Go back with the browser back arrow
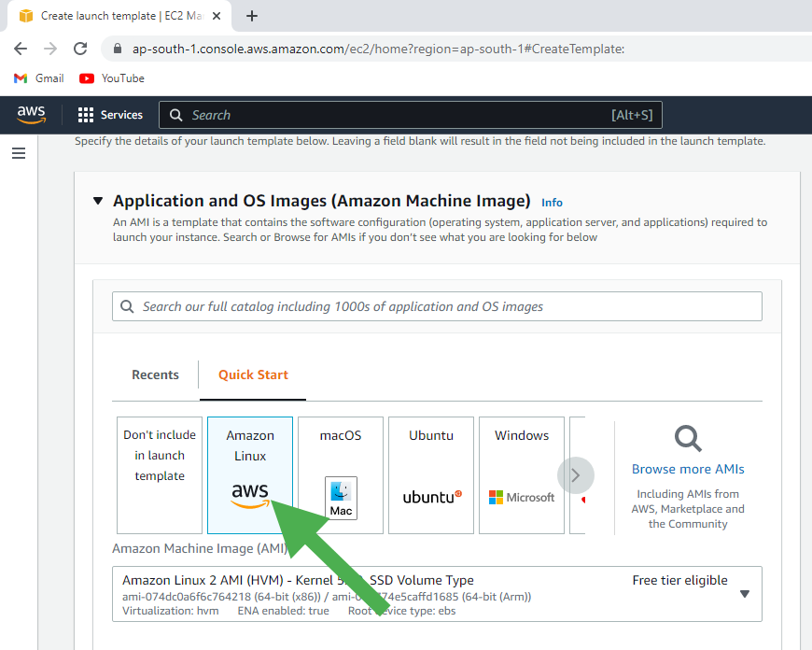Image resolution: width=812 pixels, height=650 pixels. [x=21, y=49]
